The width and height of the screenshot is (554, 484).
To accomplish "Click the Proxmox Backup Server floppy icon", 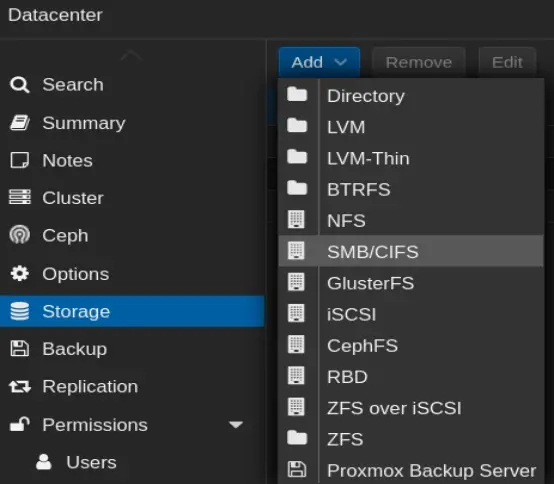I will click(297, 470).
